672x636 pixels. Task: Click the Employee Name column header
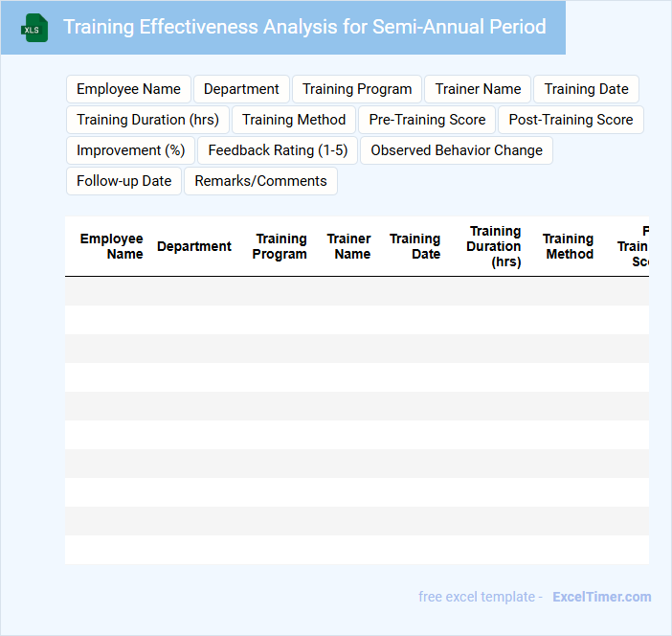(111, 246)
